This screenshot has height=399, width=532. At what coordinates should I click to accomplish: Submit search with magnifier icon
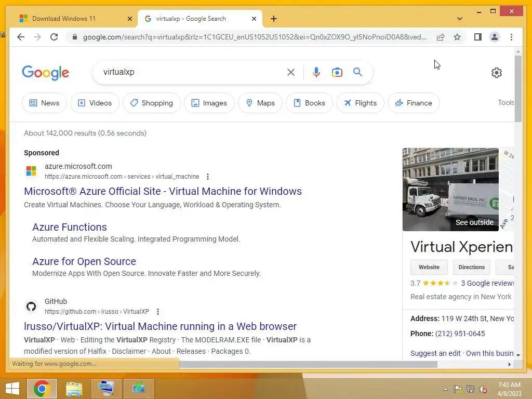click(x=357, y=72)
